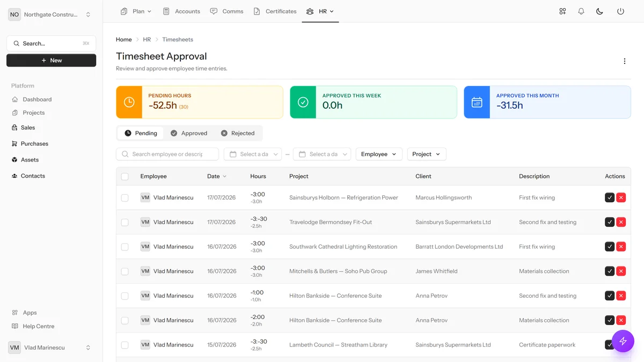Click the New button in sidebar

[x=52, y=61]
